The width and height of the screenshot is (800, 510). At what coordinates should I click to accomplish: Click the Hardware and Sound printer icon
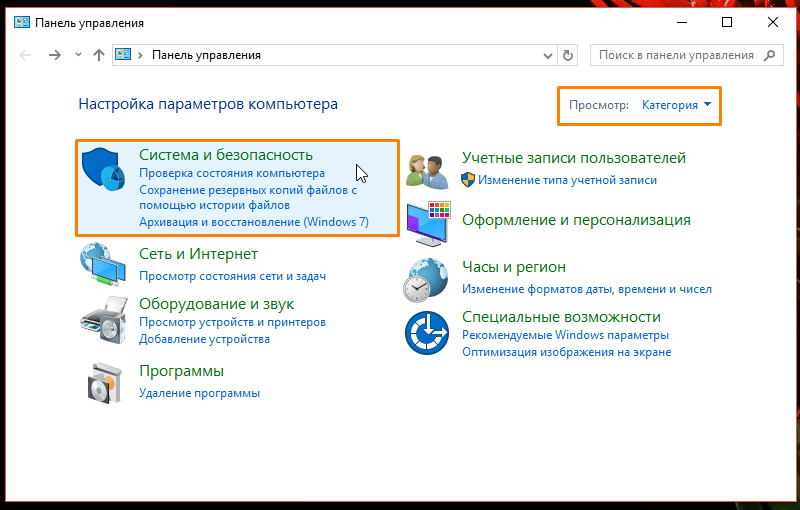(x=104, y=320)
